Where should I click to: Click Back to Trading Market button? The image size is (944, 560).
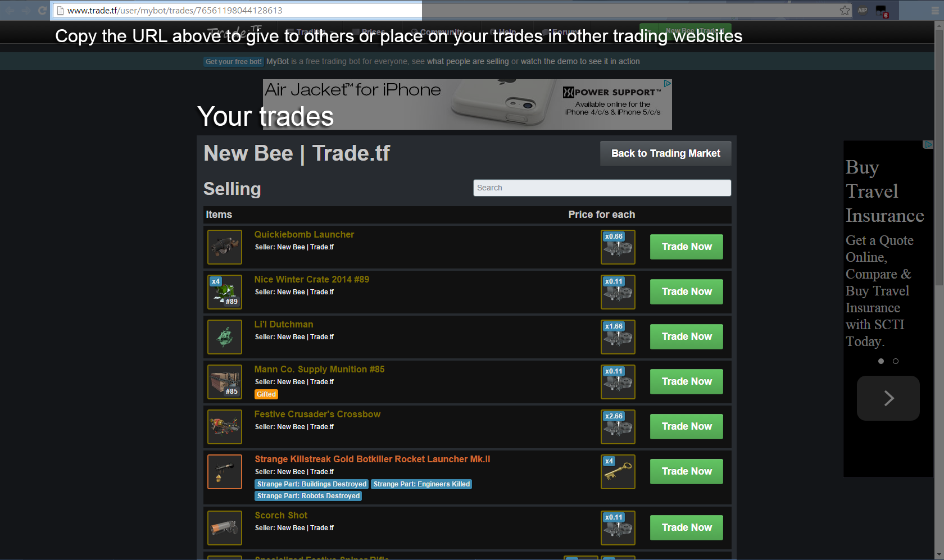(x=666, y=153)
